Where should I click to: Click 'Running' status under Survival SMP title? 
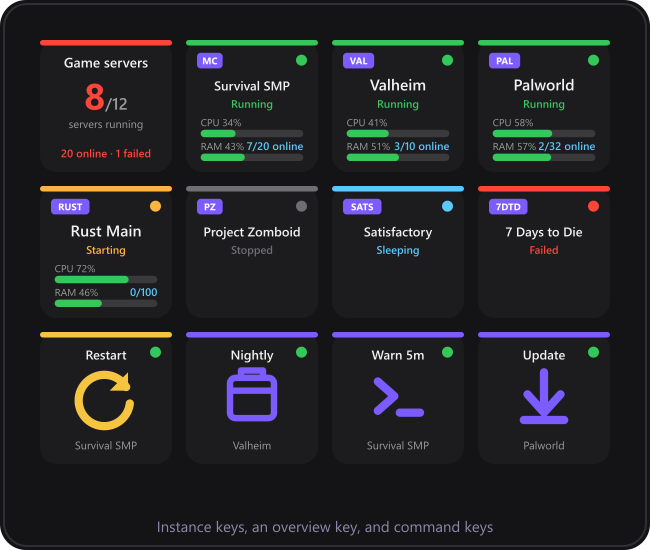[x=252, y=104]
